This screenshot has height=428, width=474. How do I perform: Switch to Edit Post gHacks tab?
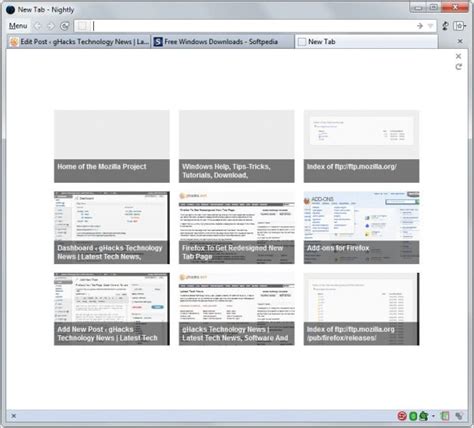(x=79, y=42)
